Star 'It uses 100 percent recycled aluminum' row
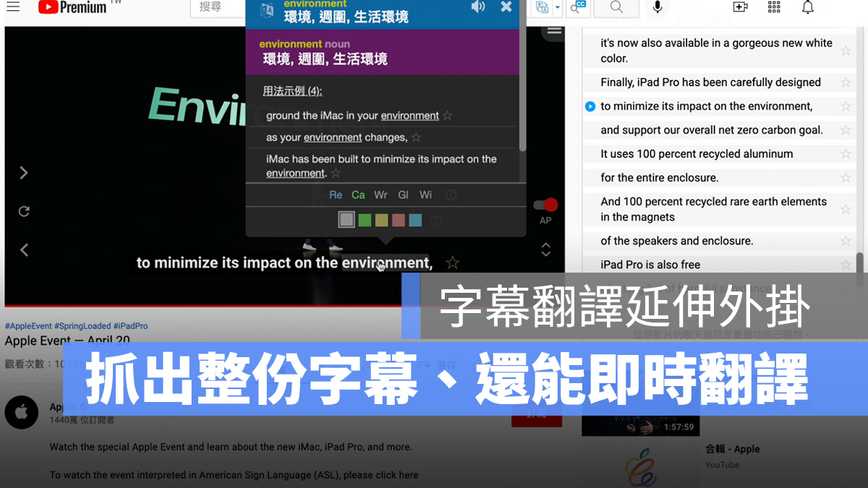 tap(845, 154)
